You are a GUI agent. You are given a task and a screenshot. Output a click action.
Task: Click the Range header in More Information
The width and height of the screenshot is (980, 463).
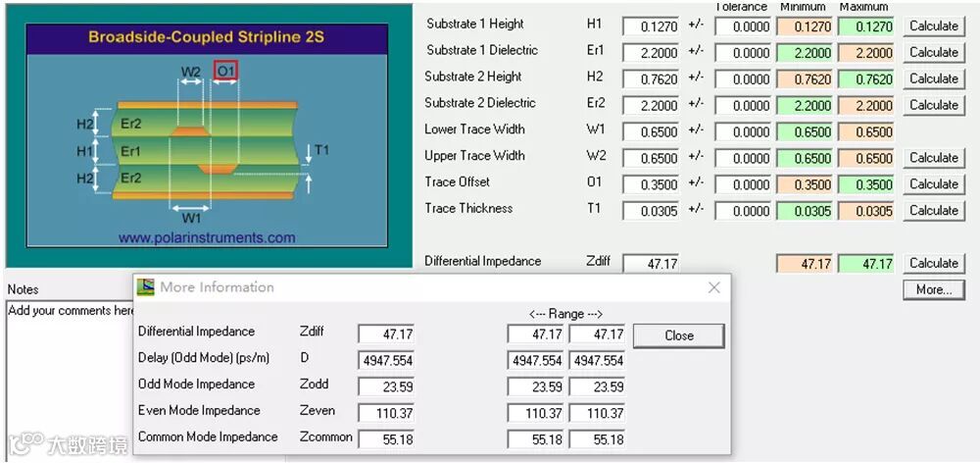click(x=565, y=314)
